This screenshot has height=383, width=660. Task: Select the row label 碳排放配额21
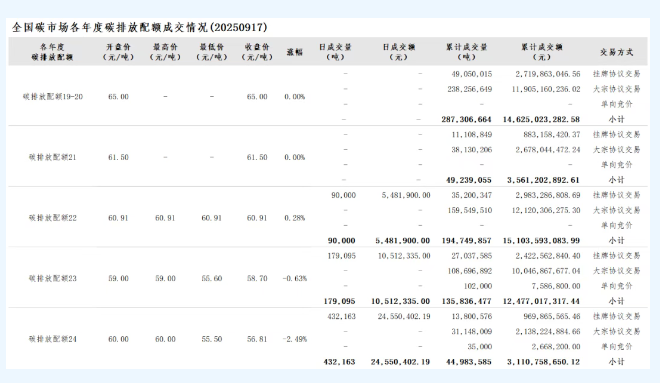[x=53, y=157]
